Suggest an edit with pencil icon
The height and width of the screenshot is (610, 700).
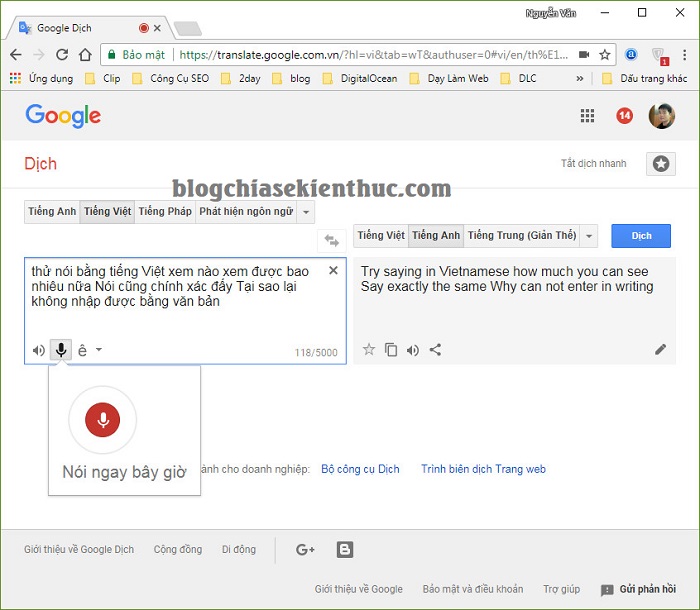[x=661, y=349]
